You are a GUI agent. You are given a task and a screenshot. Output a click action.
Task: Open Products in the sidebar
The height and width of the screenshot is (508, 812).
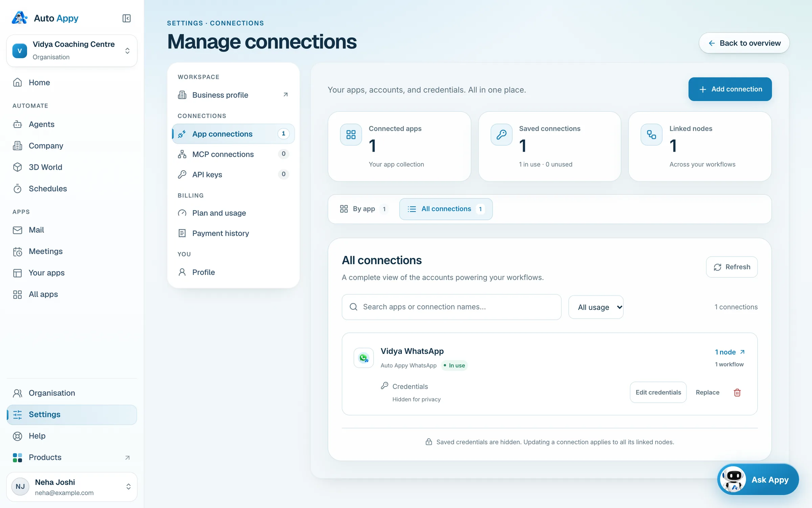coord(72,458)
